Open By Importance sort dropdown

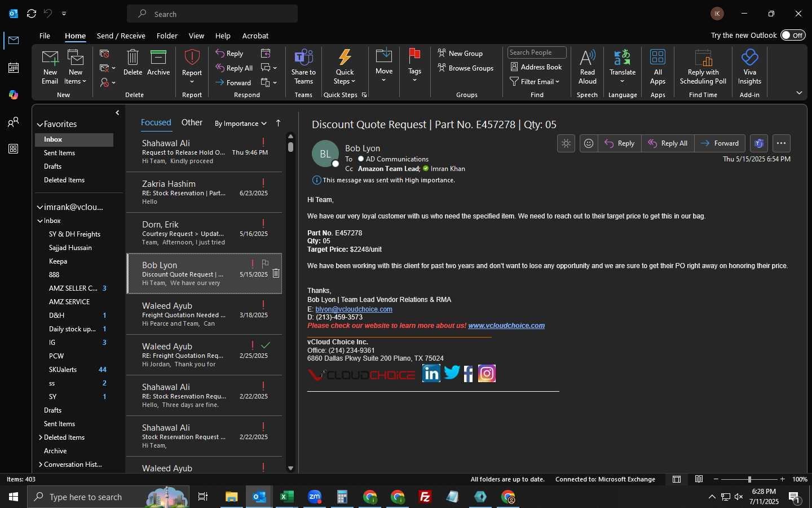(240, 123)
